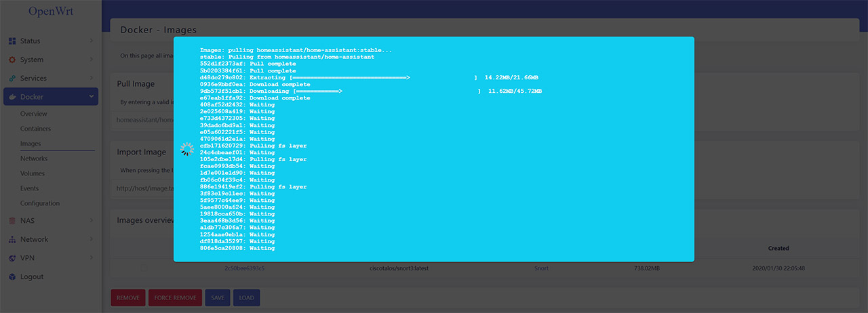Image resolution: width=868 pixels, height=313 pixels.
Task: Click log line '552d1f2373af: Pull complete'
Action: click(248, 64)
